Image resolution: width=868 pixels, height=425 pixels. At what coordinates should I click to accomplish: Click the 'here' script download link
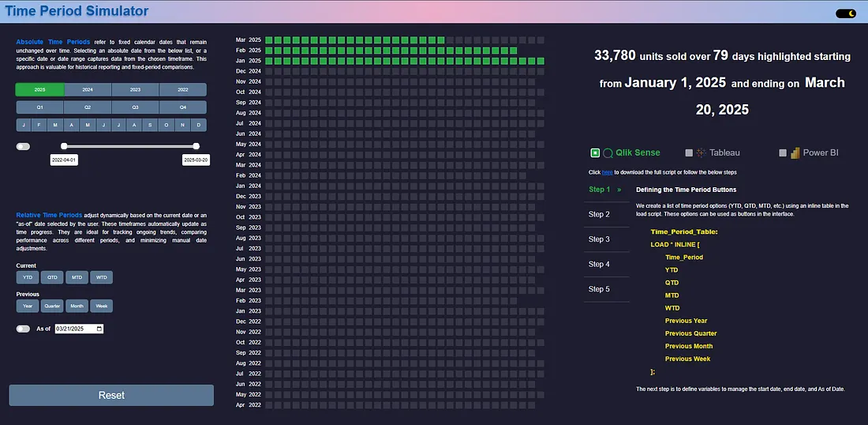click(607, 172)
